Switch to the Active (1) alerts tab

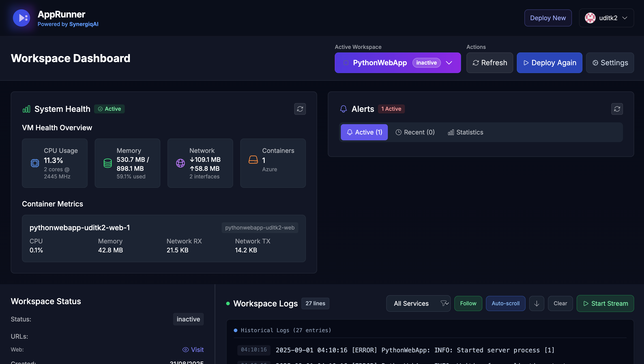364,132
